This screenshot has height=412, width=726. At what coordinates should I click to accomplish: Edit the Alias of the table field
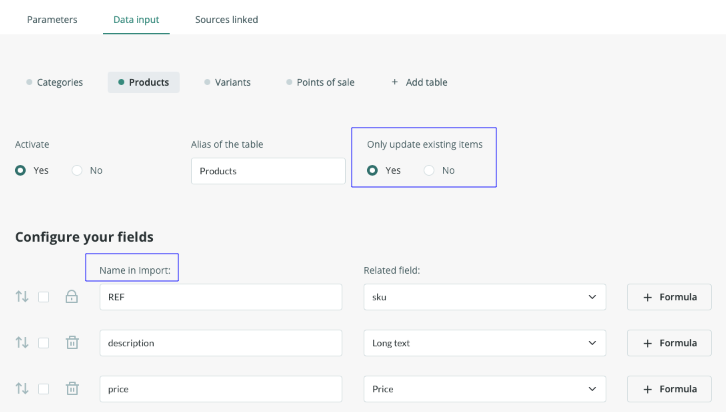(268, 171)
